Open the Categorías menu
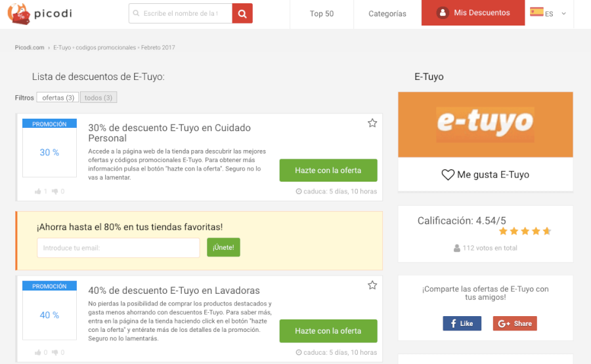This screenshot has height=364, width=591. (387, 14)
